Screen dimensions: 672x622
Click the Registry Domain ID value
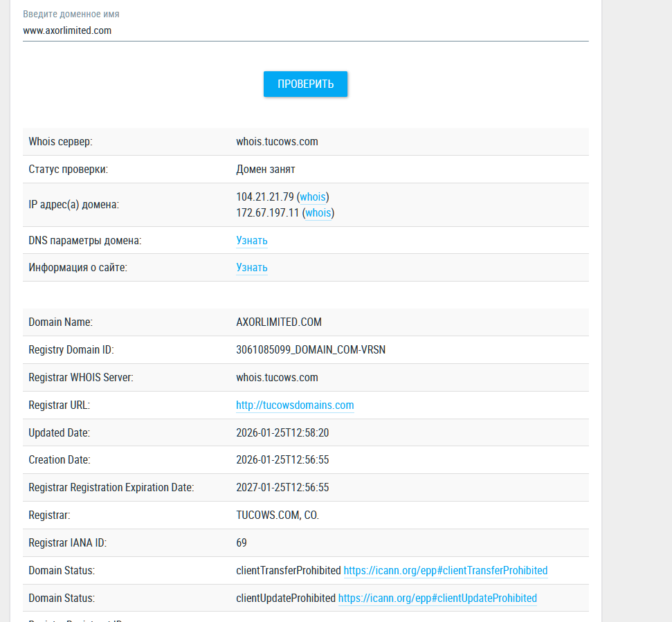(311, 350)
